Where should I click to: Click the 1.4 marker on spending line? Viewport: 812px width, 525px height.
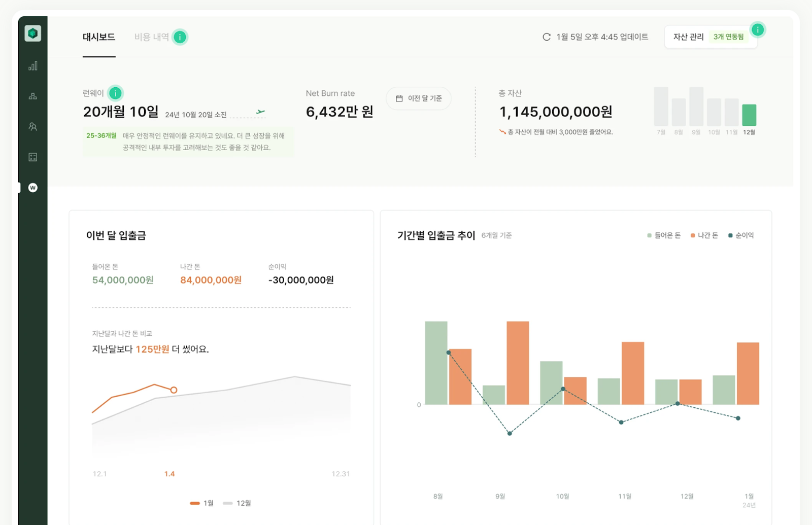coord(174,390)
